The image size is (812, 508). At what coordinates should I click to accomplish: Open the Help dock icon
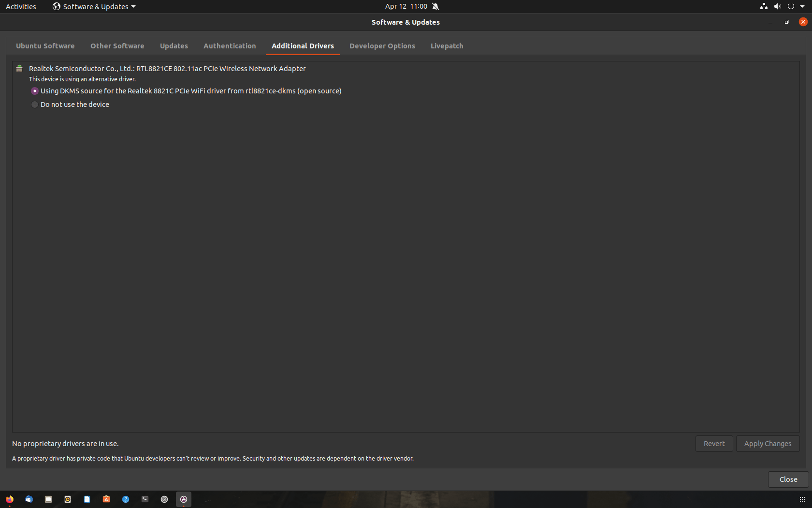pyautogui.click(x=126, y=499)
